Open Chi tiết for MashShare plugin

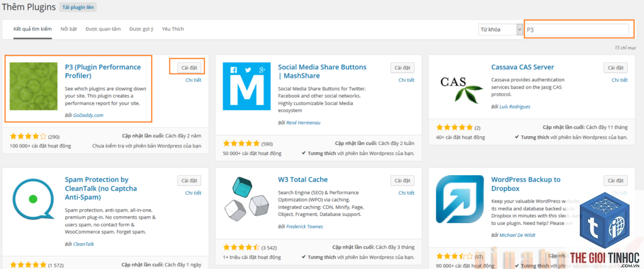point(406,80)
